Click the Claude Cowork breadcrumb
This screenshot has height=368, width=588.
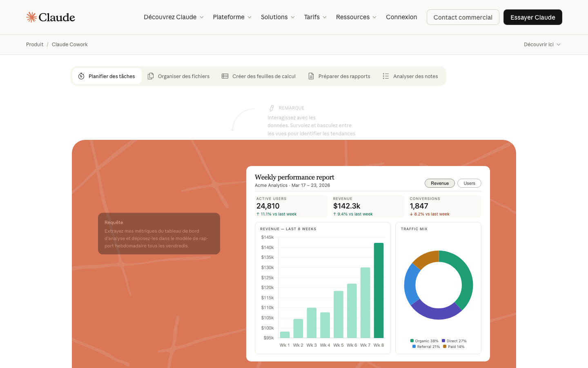click(70, 45)
